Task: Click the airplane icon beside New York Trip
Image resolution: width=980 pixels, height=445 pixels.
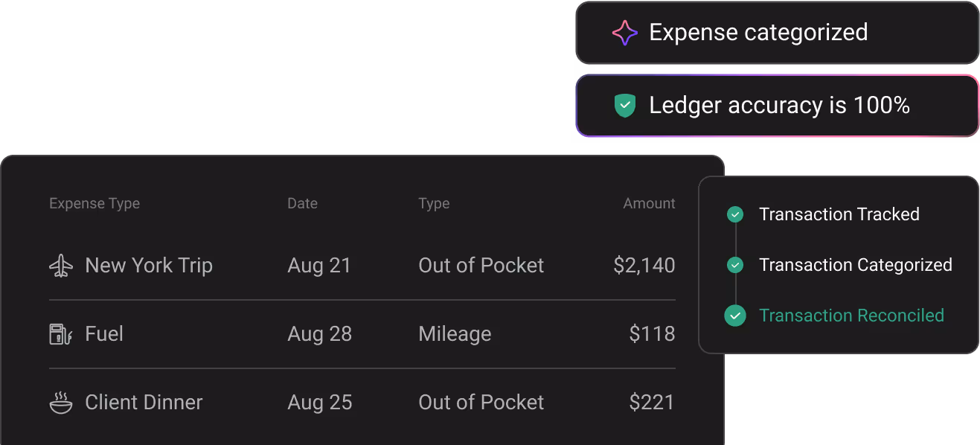Action: point(61,266)
